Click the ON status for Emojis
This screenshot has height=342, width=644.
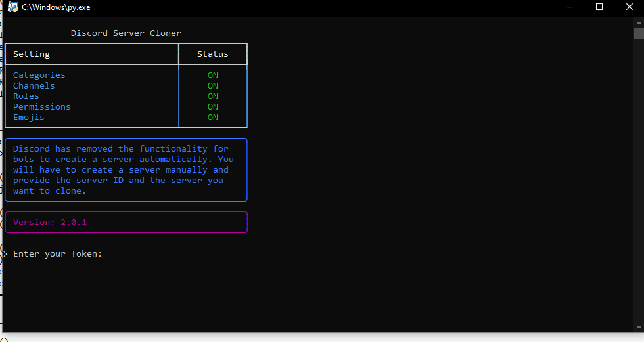pyautogui.click(x=213, y=118)
